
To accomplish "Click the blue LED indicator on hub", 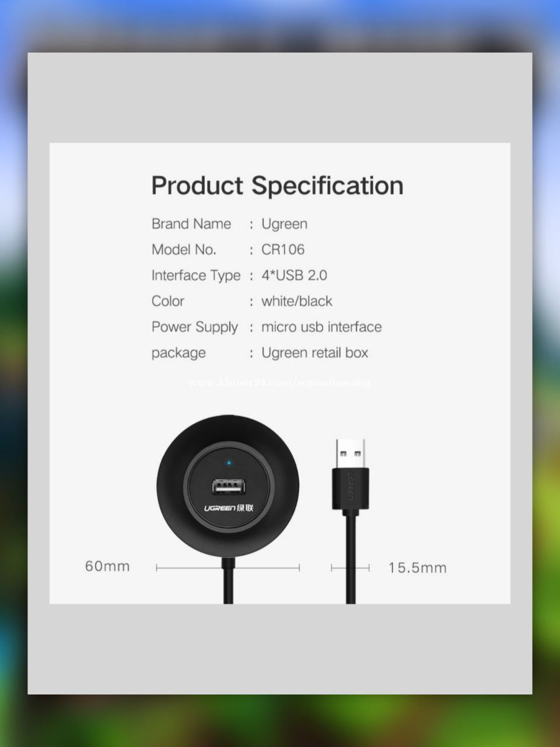I will click(229, 464).
